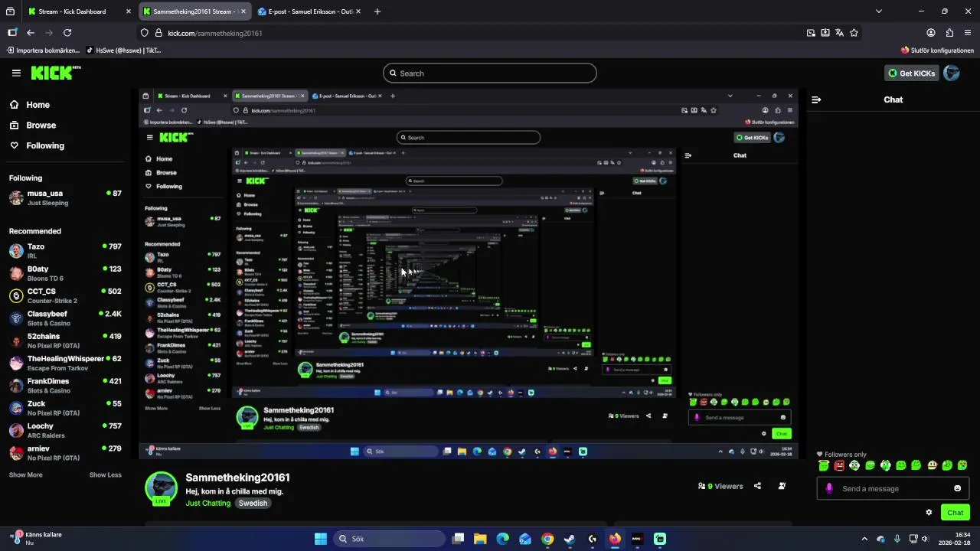The image size is (980, 551).
Task: Click the streamer's LIVE avatar
Action: [x=161, y=487]
